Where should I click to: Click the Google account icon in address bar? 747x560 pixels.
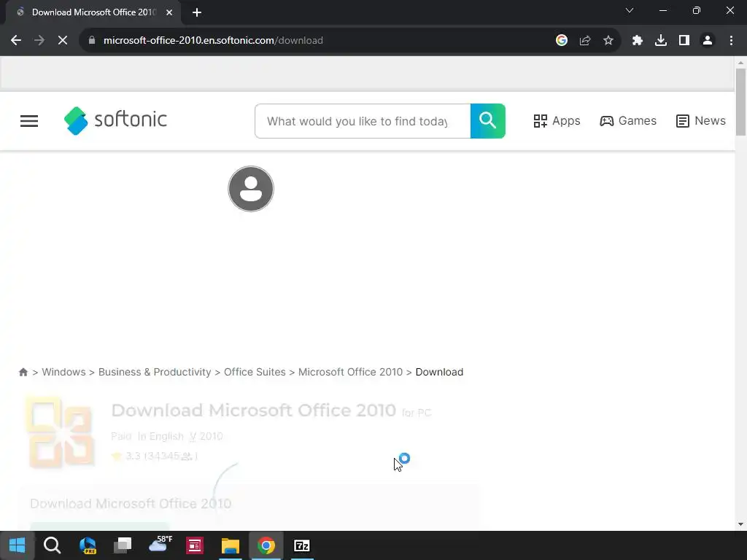[562, 41]
